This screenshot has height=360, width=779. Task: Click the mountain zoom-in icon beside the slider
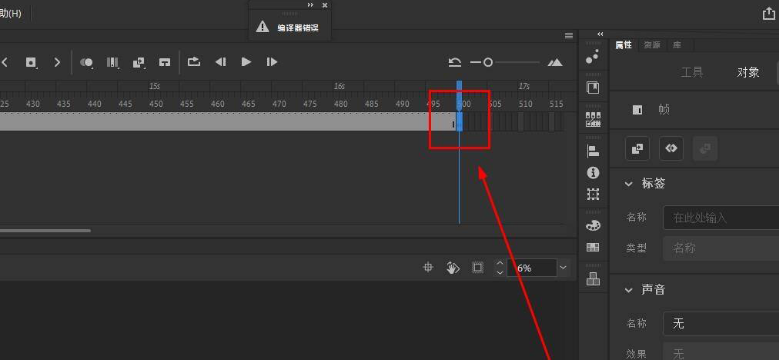click(555, 63)
